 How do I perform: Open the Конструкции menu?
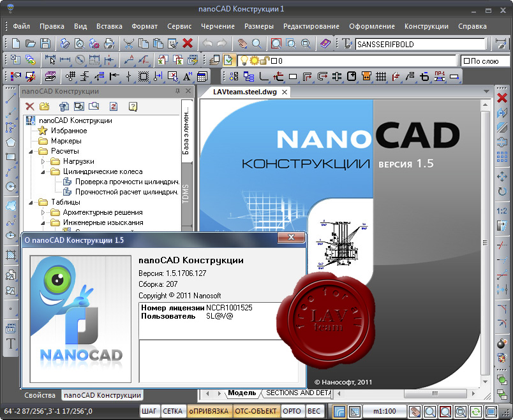(x=426, y=26)
